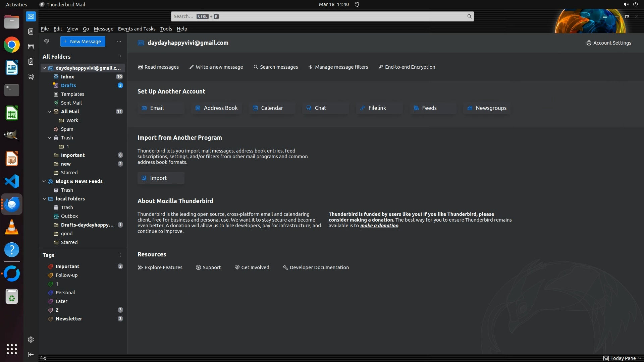
Task: Open Events and Tasks menu
Action: [137, 29]
